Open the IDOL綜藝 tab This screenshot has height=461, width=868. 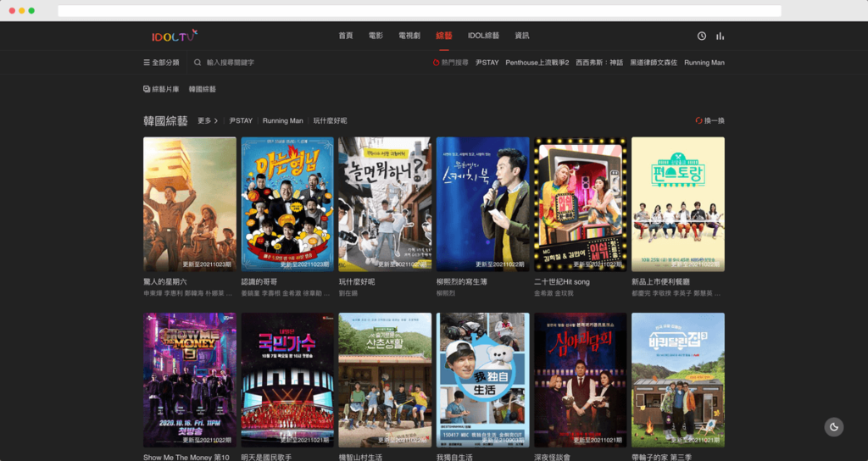[483, 36]
